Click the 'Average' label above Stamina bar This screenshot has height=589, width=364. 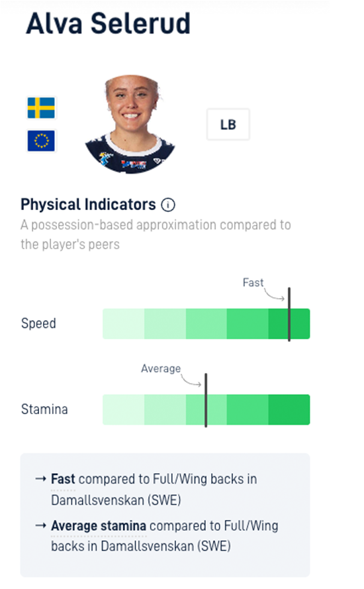click(x=161, y=368)
